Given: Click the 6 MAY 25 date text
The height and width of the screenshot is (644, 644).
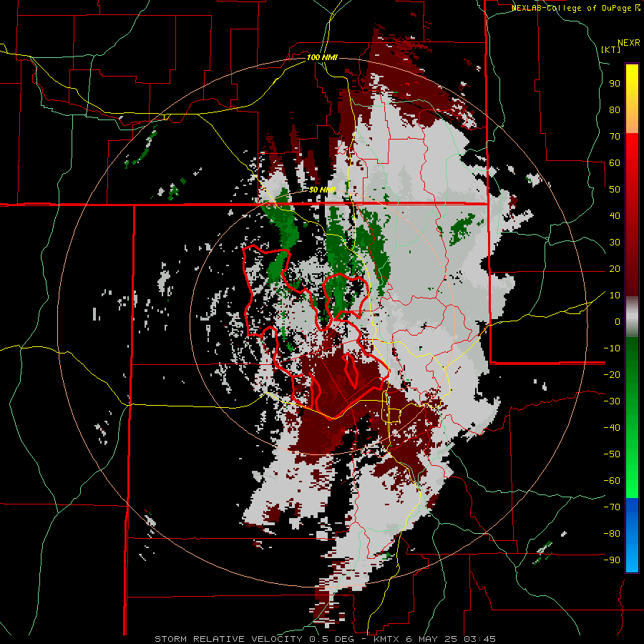Looking at the screenshot, I should [433, 639].
